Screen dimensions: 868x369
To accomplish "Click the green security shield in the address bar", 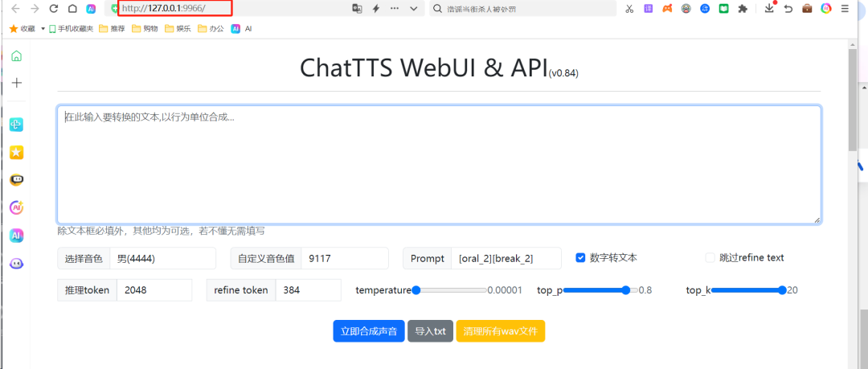I will click(115, 8).
